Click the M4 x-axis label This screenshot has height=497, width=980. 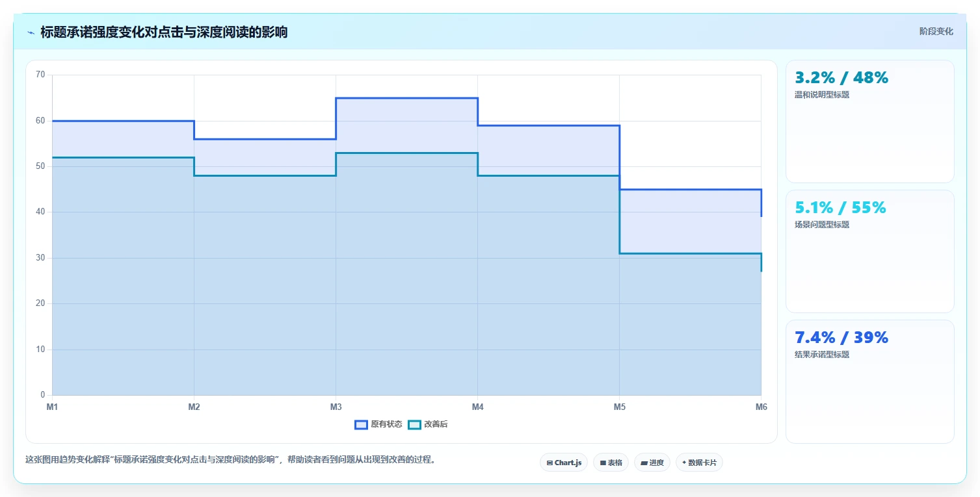pos(477,407)
